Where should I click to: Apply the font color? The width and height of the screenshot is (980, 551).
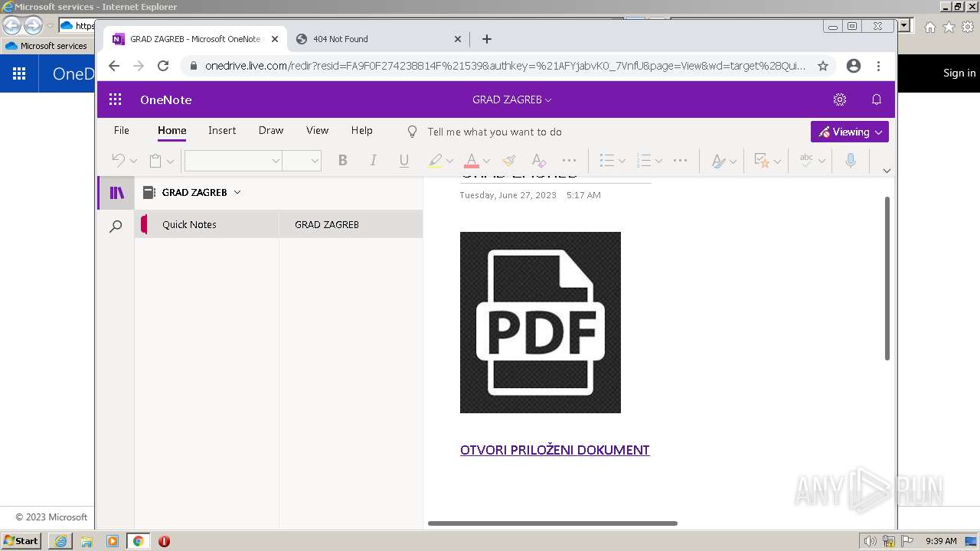(x=472, y=161)
